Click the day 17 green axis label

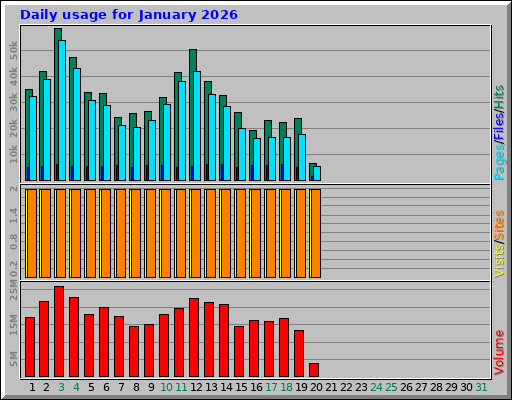(271, 387)
